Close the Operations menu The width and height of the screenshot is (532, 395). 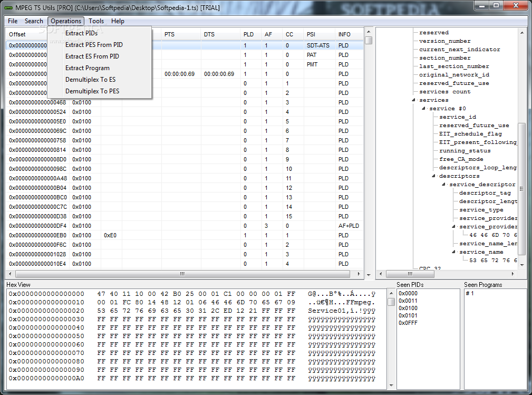[66, 21]
